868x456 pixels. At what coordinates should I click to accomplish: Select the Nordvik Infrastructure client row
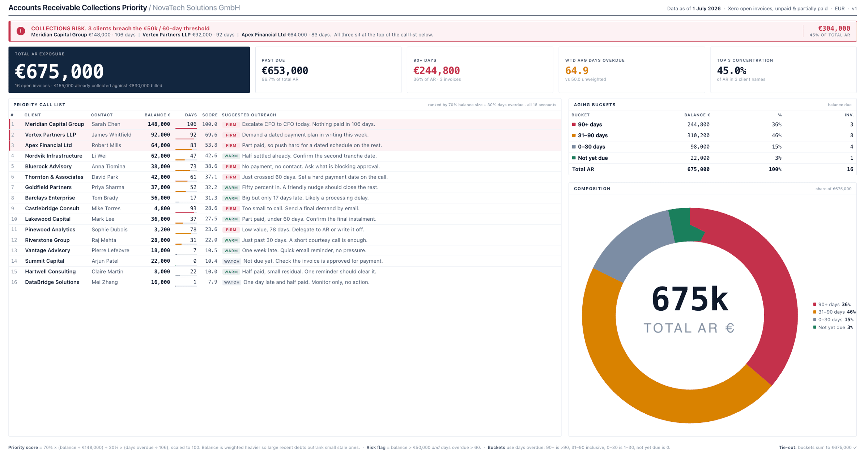(285, 156)
